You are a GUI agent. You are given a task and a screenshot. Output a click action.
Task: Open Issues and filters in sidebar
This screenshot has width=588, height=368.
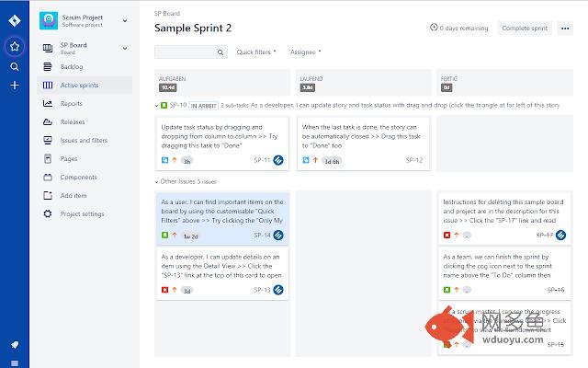pyautogui.click(x=84, y=140)
